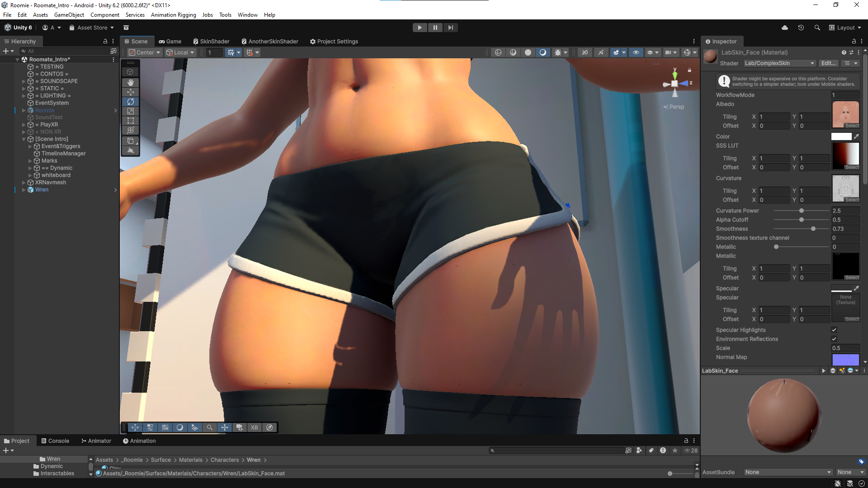Screen dimensions: 868x488
Task: Click the shader Edit... button
Action: click(x=828, y=63)
